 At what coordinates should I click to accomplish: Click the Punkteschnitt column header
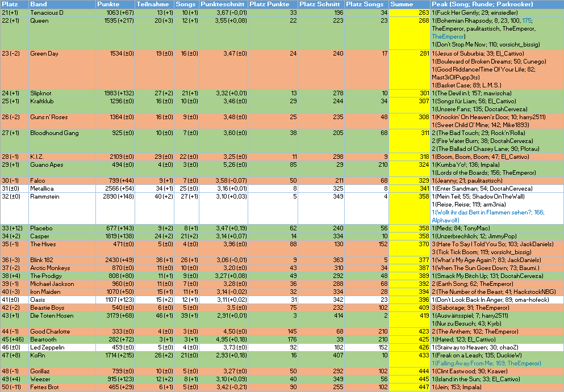[x=223, y=5]
